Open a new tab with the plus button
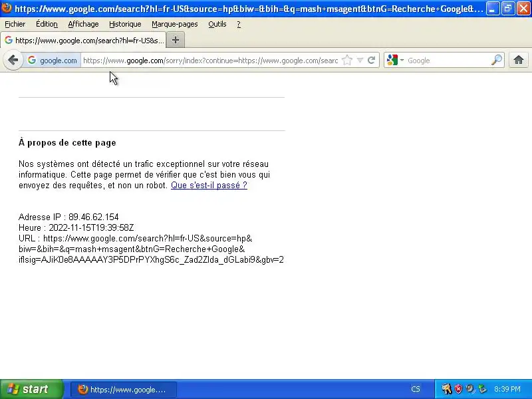The height and width of the screenshot is (399, 532). pos(176,40)
